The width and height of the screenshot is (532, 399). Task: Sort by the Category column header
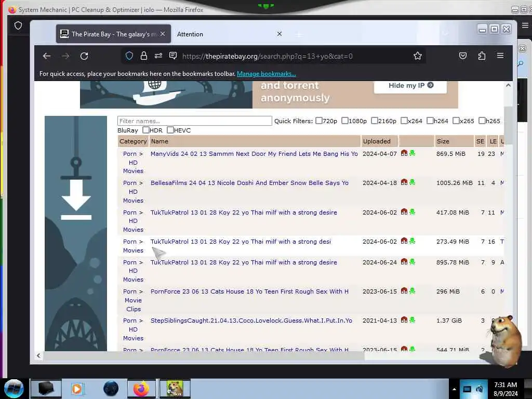(x=133, y=141)
